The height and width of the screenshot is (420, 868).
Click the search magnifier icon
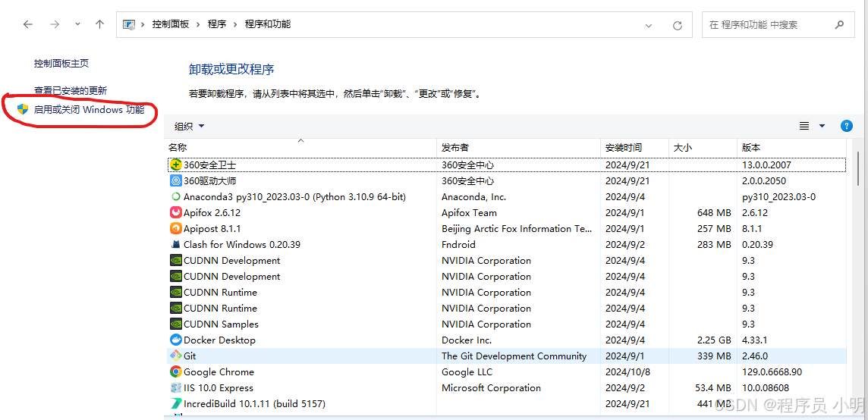click(x=840, y=24)
